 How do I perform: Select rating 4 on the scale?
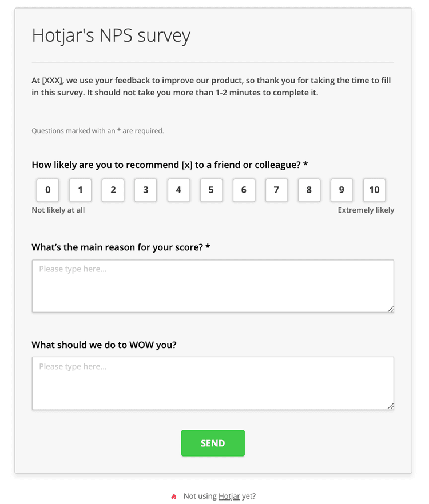tap(178, 190)
